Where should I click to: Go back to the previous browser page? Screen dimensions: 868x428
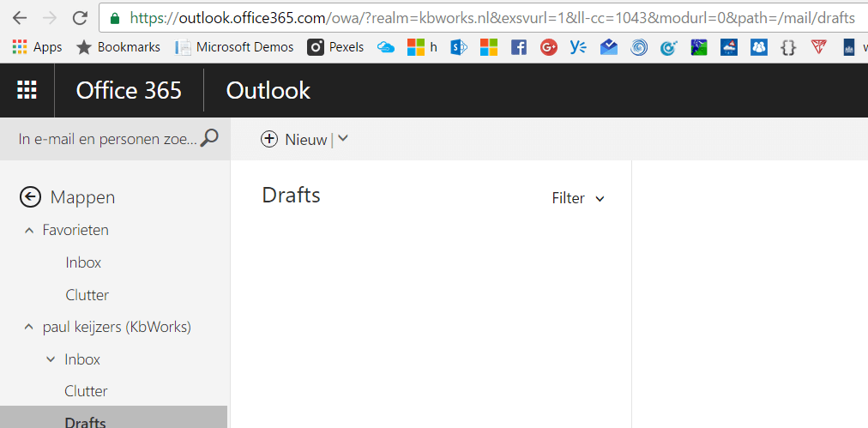[x=20, y=18]
